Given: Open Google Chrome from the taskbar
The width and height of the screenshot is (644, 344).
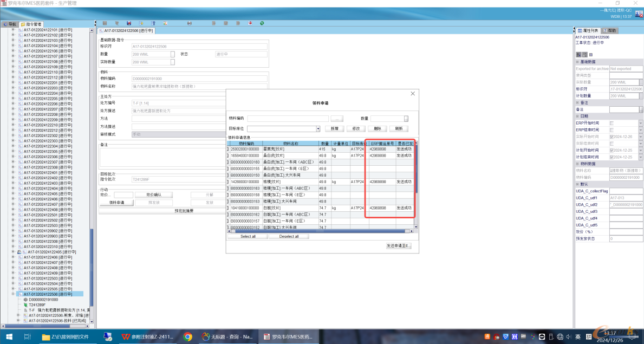Looking at the screenshot, I should 188,336.
